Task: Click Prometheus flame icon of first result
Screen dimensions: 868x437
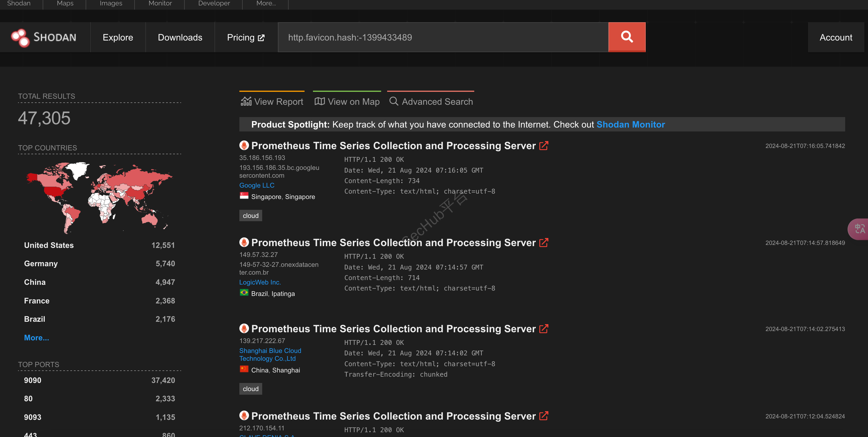Action: 244,146
